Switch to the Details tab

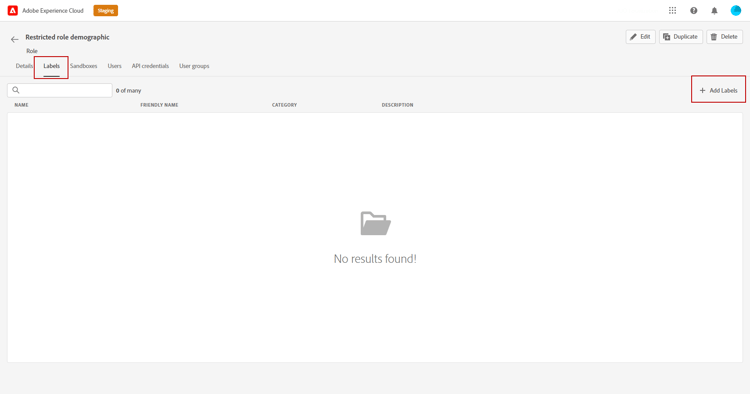[24, 66]
